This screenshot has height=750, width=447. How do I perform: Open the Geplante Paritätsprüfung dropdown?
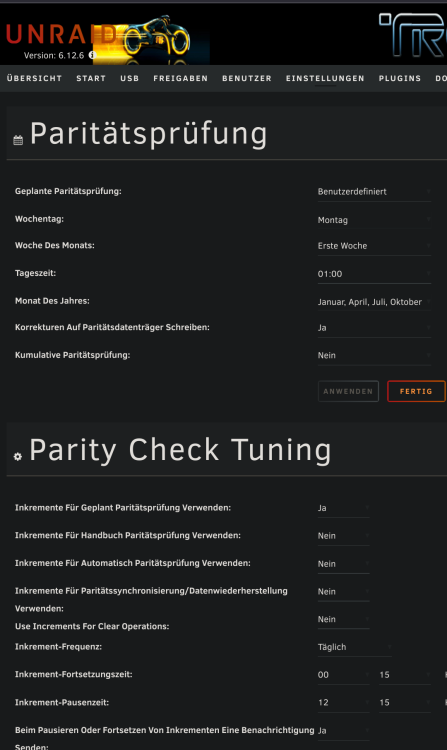pos(374,192)
